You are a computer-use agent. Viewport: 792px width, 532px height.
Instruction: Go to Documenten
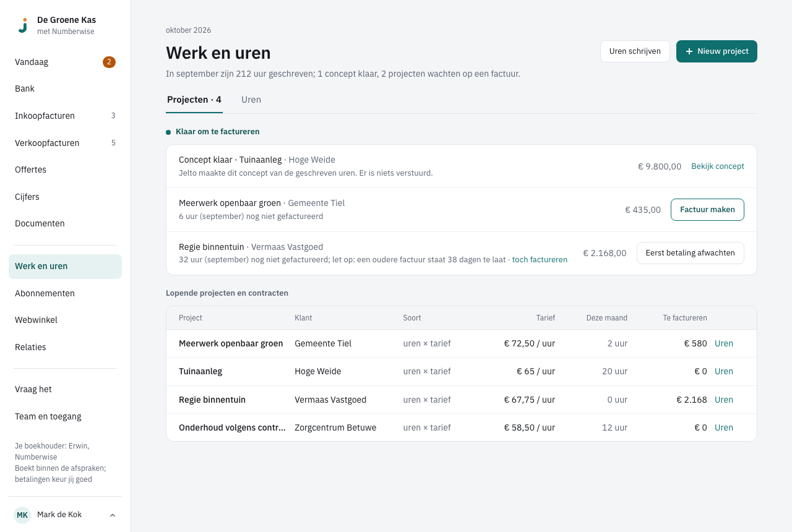[x=65, y=223]
